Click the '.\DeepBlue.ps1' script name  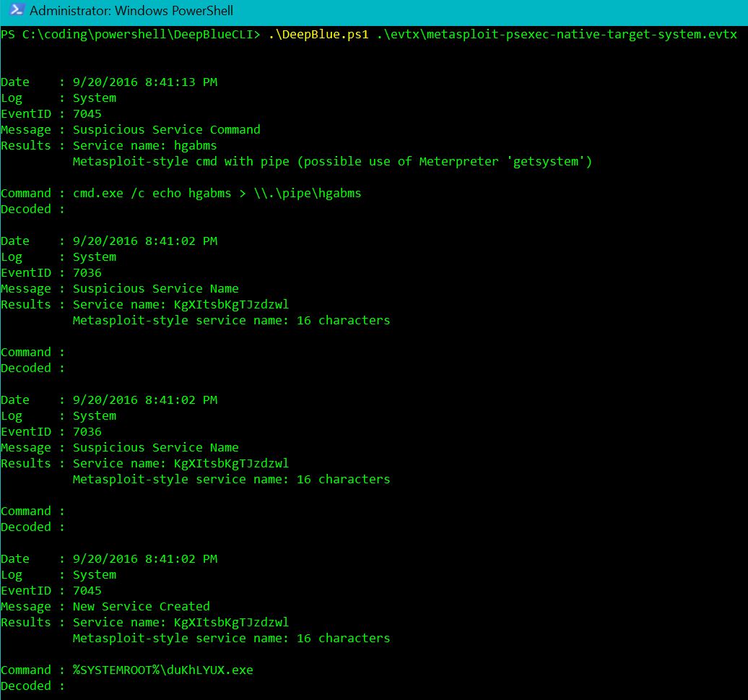click(318, 35)
